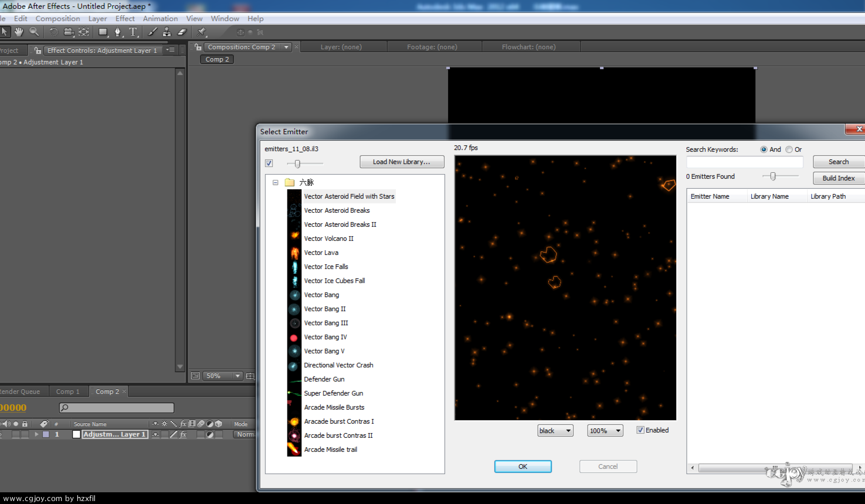Expand Adjustment Layer 1 properties triangle

pos(36,434)
